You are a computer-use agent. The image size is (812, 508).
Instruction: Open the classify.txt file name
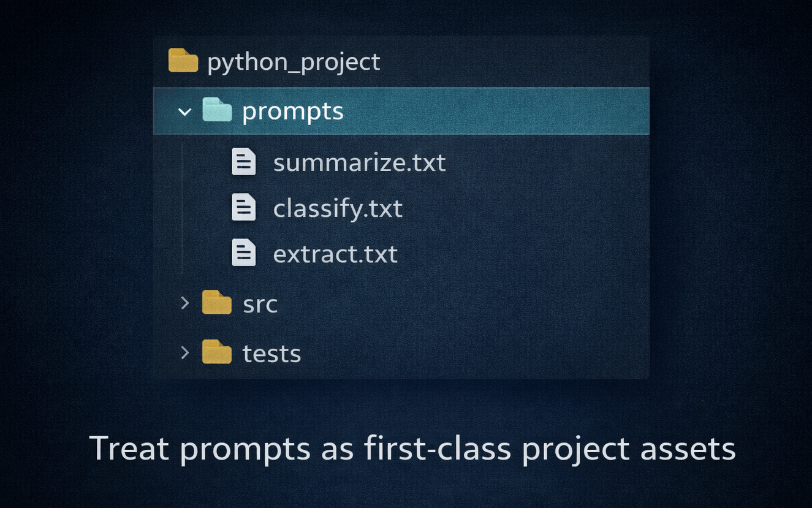[338, 209]
